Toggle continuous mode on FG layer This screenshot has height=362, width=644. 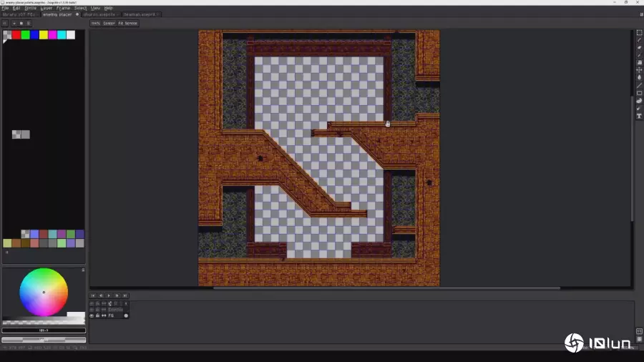[x=104, y=315]
